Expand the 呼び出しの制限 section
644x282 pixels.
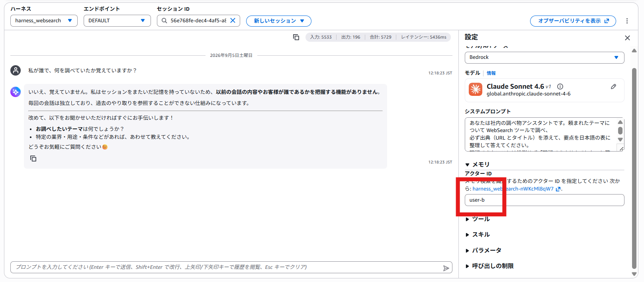(489, 266)
